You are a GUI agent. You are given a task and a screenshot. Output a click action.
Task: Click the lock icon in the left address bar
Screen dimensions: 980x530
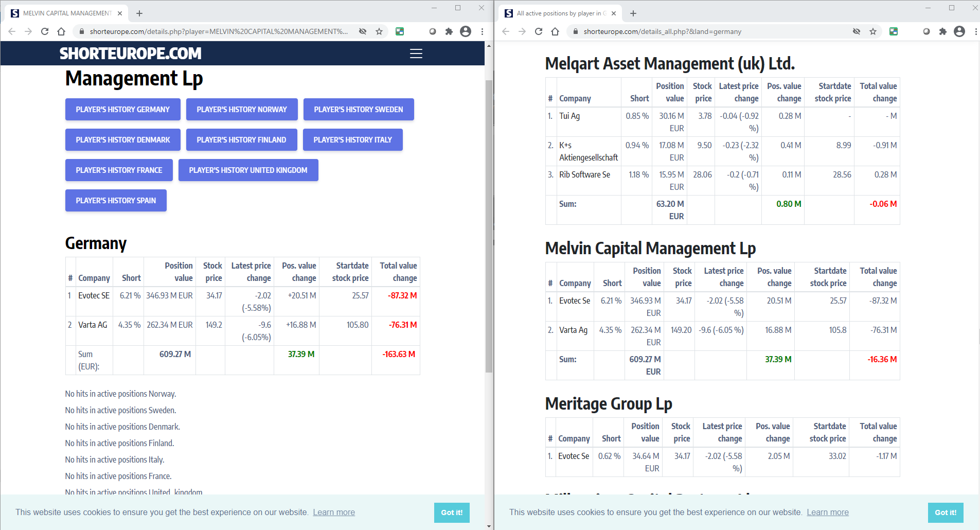(x=81, y=31)
